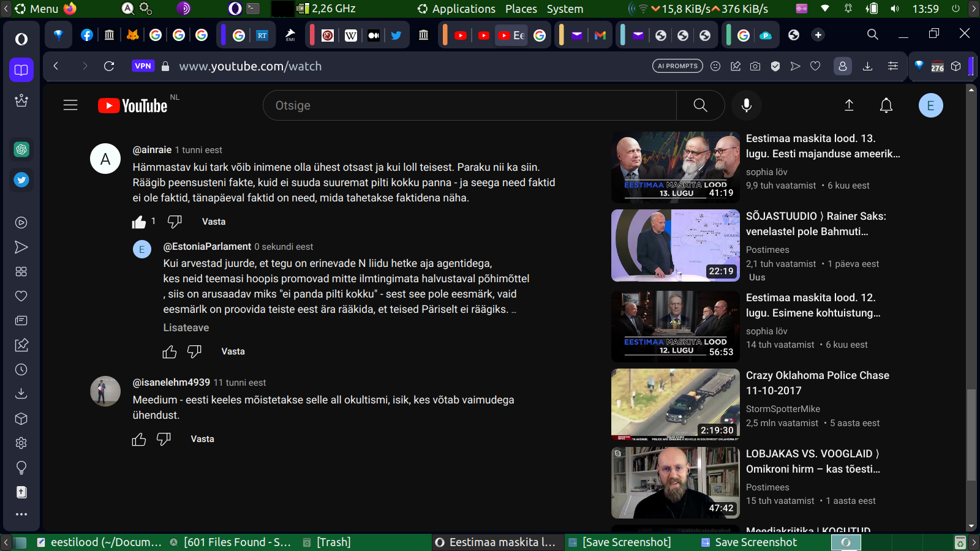Open @ainraie's channel link
The height and width of the screenshot is (551, 980).
tap(152, 150)
